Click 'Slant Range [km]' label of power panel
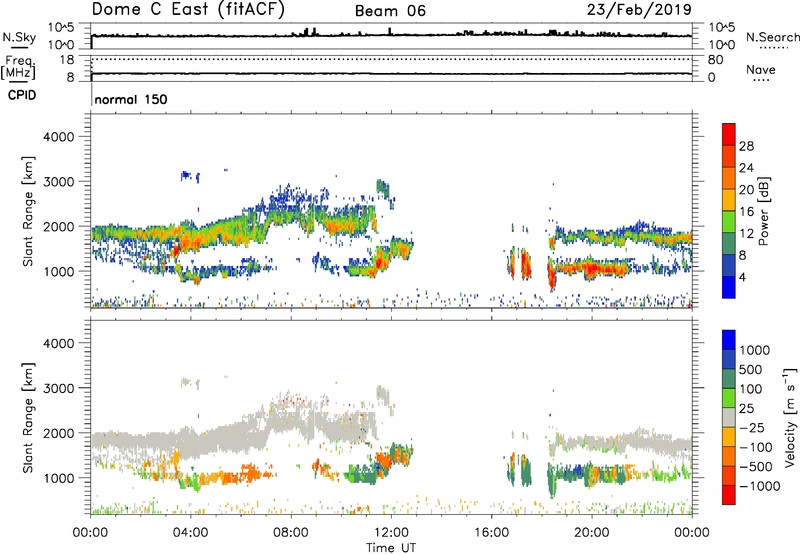The width and height of the screenshot is (800, 554). pos(28,211)
